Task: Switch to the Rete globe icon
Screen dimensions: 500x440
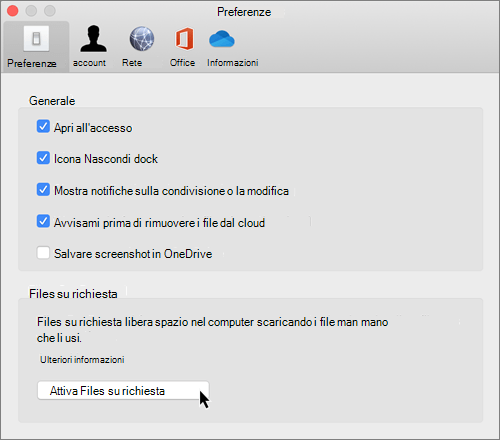Action: tap(142, 39)
